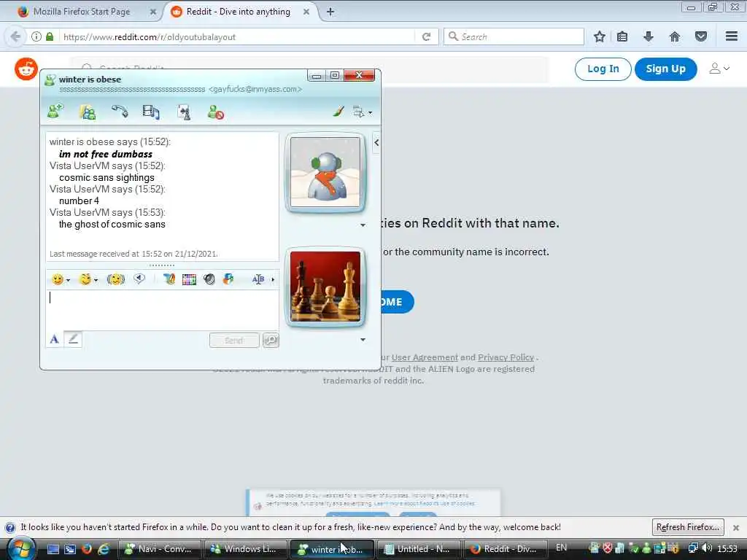The width and height of the screenshot is (747, 560).
Task: Click the EN language indicator in taskbar
Action: (561, 548)
